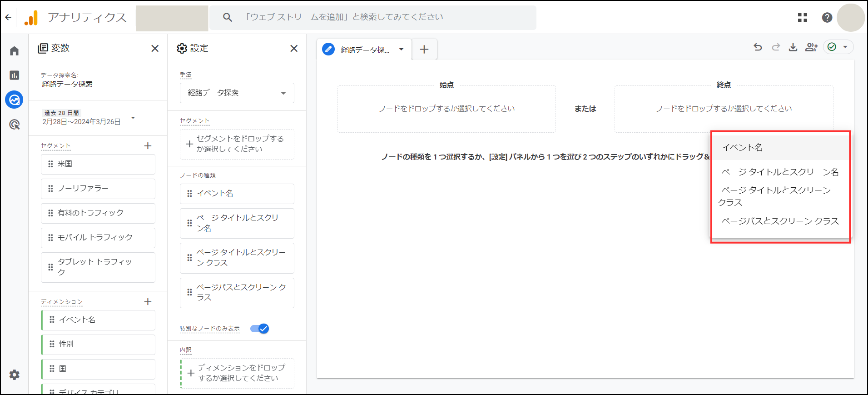Open the Admin gear icon

[x=15, y=375]
